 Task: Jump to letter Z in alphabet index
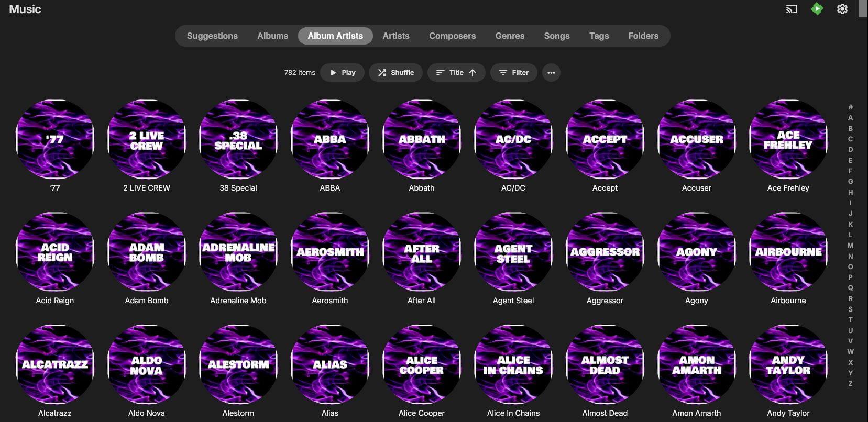tap(850, 384)
